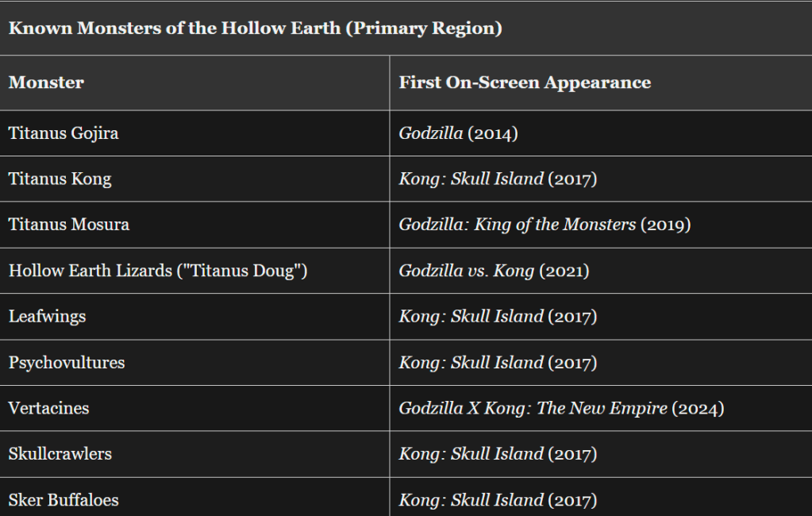Click the table title about Hollow Earth monsters
812x516 pixels.
[x=255, y=28]
